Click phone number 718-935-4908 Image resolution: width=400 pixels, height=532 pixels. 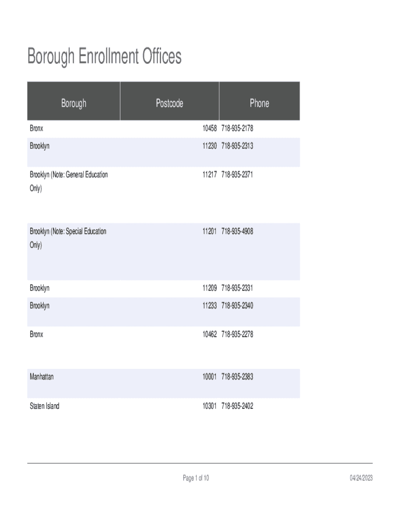pos(237,231)
